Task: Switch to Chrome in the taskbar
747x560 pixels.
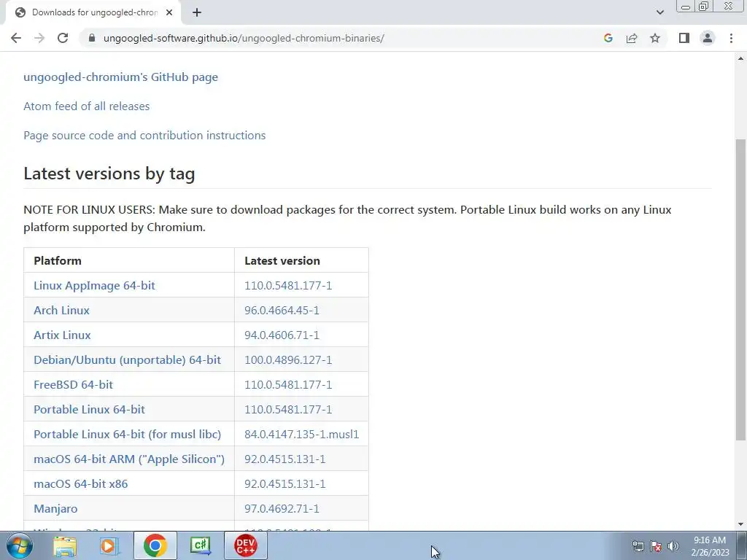Action: click(x=155, y=545)
